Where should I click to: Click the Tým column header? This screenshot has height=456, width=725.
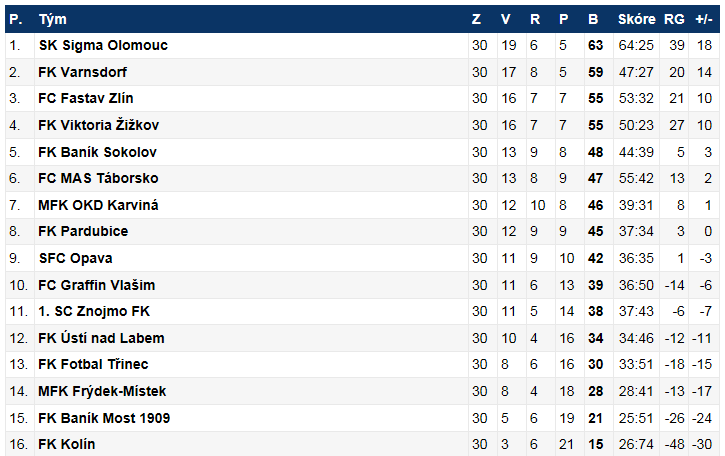click(52, 19)
